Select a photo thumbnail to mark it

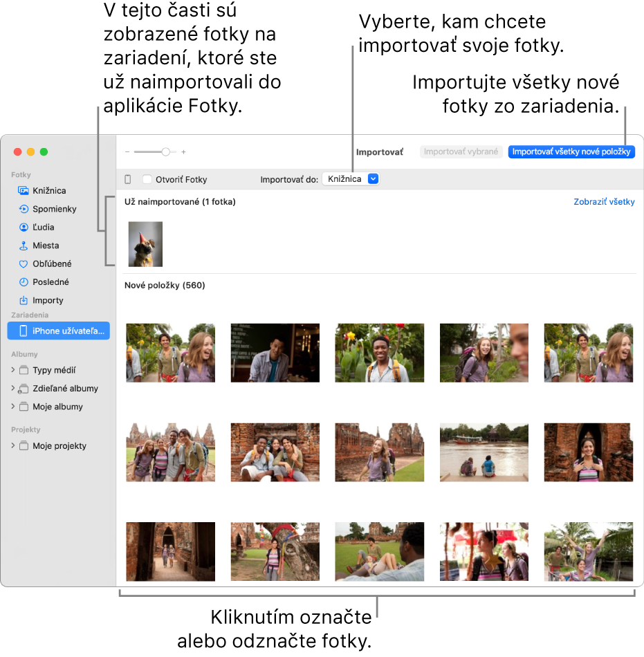pyautogui.click(x=170, y=353)
